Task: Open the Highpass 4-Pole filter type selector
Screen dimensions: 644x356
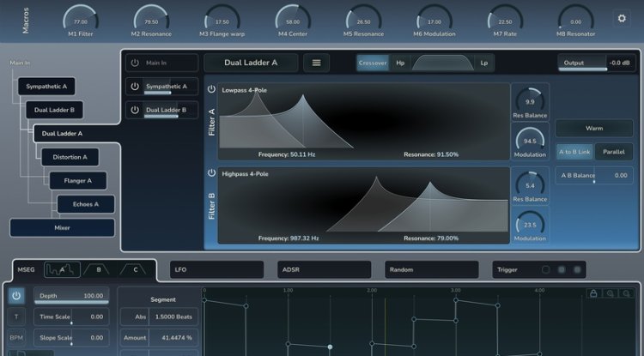Action: pos(246,174)
